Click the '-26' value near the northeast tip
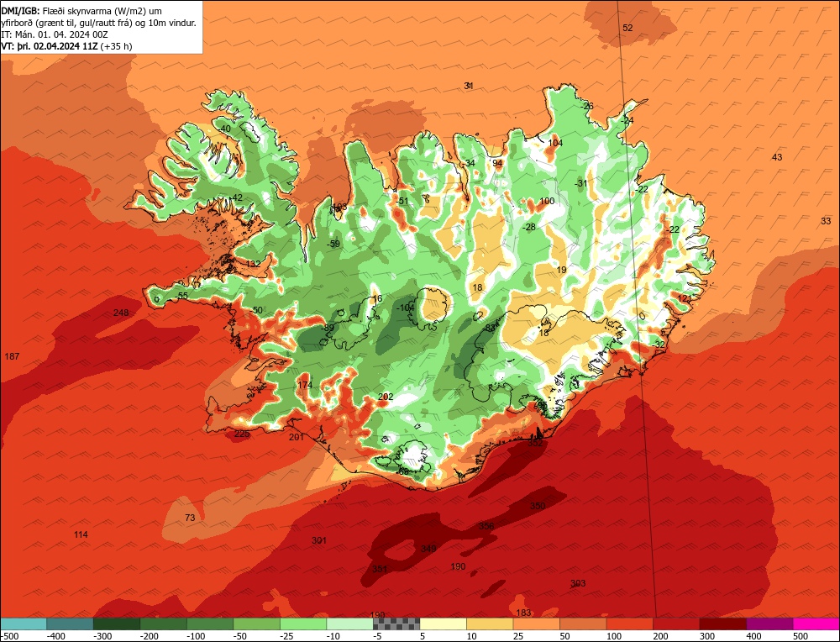The width and height of the screenshot is (840, 642). click(586, 106)
